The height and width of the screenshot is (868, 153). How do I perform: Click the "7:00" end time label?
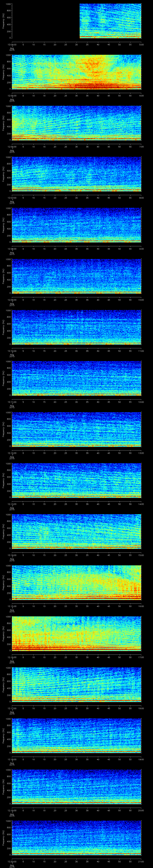141,147
